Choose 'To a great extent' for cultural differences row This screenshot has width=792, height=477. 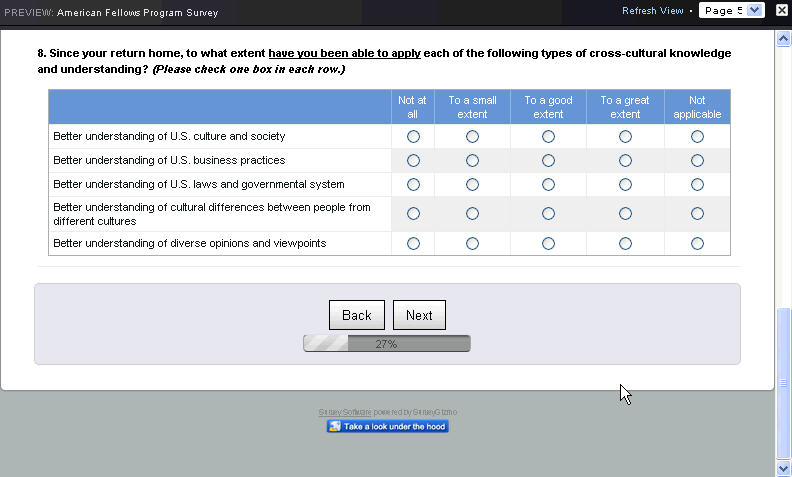625,213
